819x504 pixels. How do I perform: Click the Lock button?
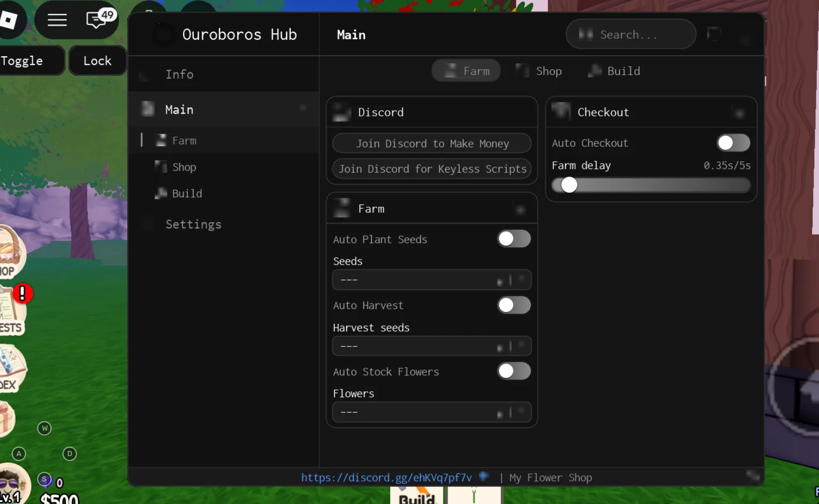[x=98, y=61]
